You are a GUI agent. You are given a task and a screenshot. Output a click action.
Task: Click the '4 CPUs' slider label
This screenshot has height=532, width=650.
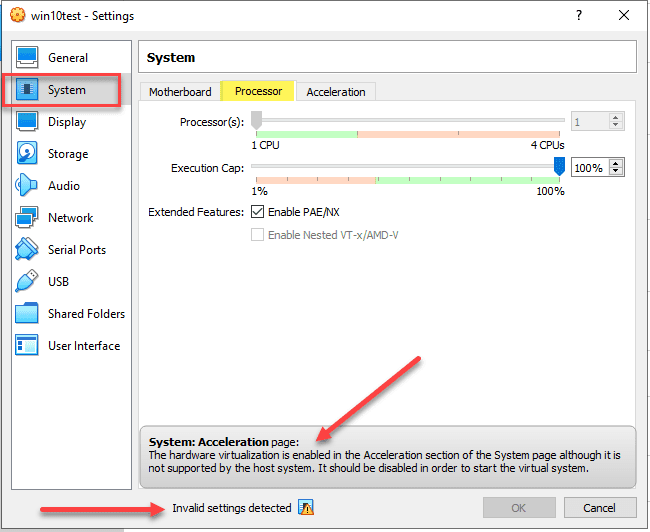click(547, 145)
